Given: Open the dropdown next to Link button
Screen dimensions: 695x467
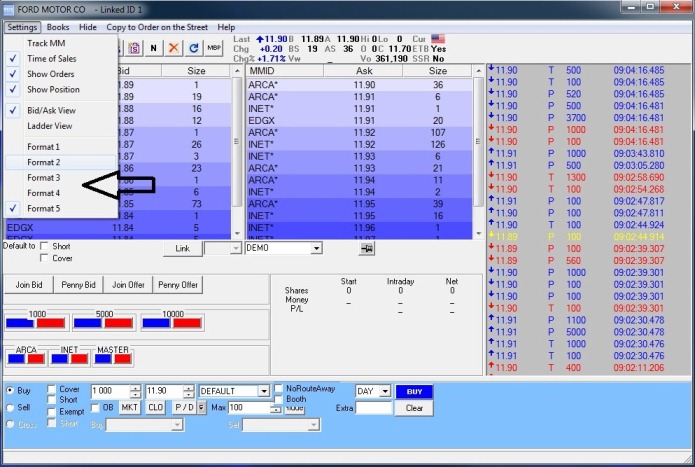Looking at the screenshot, I should coord(236,249).
